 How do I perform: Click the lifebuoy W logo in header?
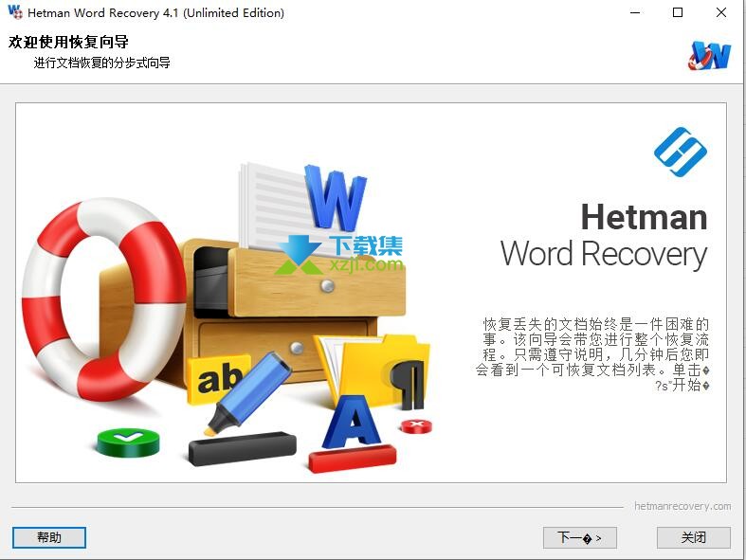[708, 56]
